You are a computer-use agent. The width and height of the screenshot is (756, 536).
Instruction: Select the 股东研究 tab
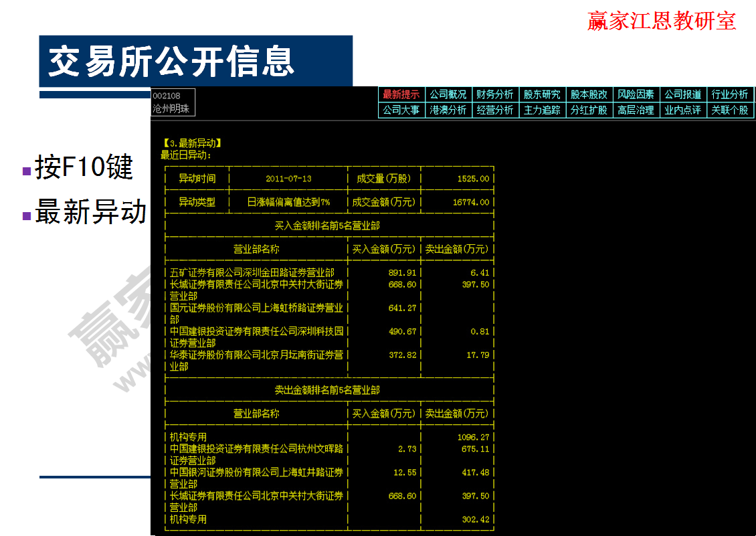pos(543,94)
